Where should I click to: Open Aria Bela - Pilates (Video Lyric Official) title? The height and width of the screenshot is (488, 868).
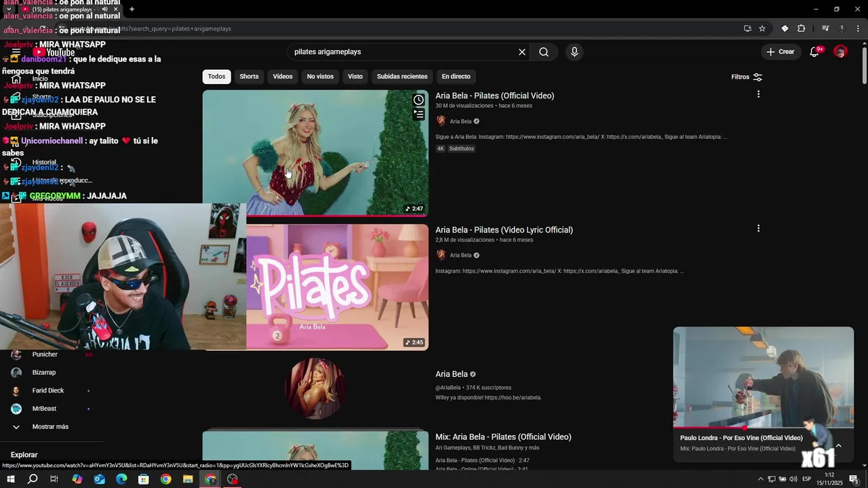click(x=505, y=230)
